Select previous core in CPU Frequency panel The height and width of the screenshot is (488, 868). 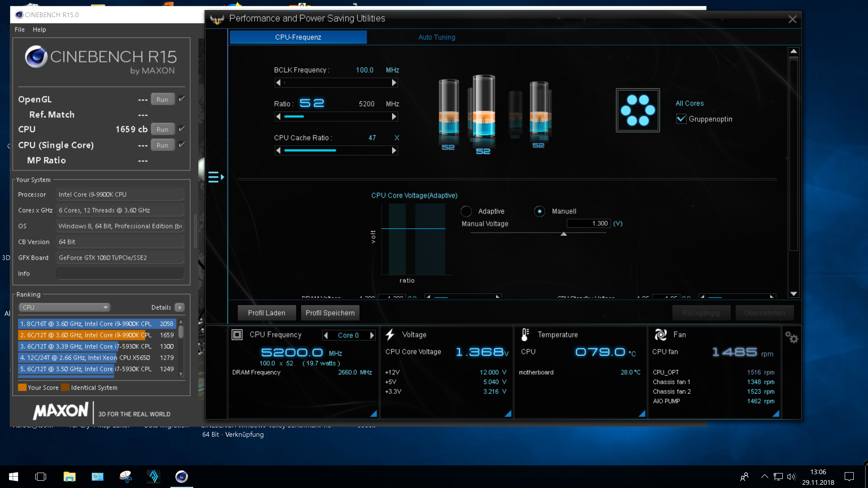[x=326, y=335]
